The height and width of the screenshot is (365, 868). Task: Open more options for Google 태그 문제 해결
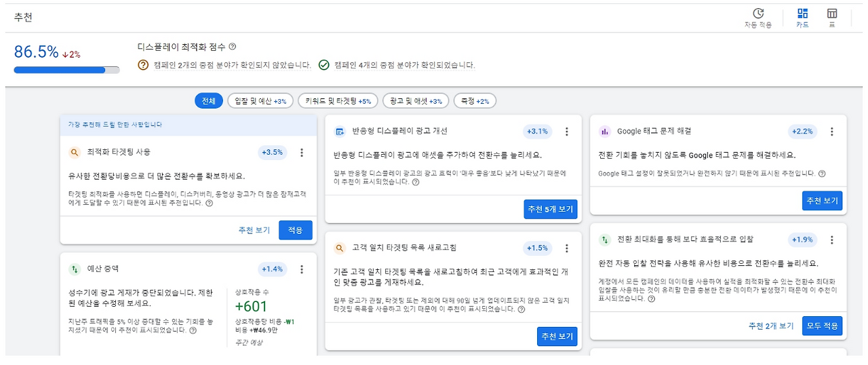[832, 132]
